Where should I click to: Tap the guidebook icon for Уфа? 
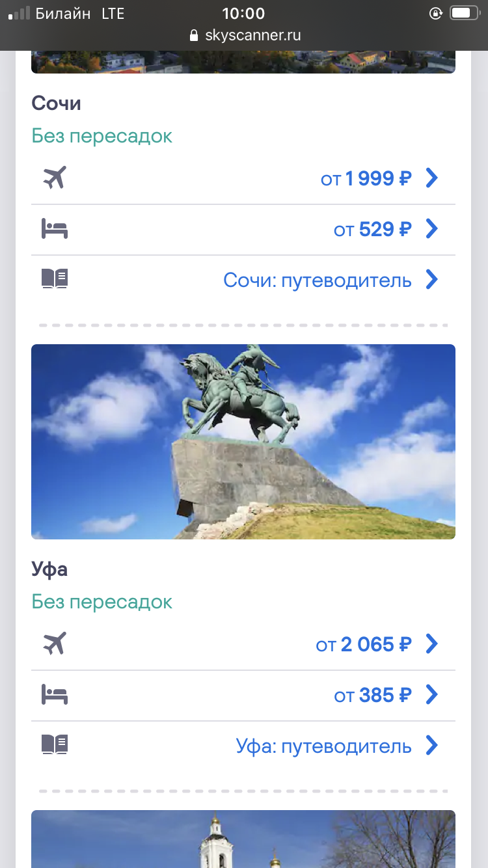click(x=55, y=745)
